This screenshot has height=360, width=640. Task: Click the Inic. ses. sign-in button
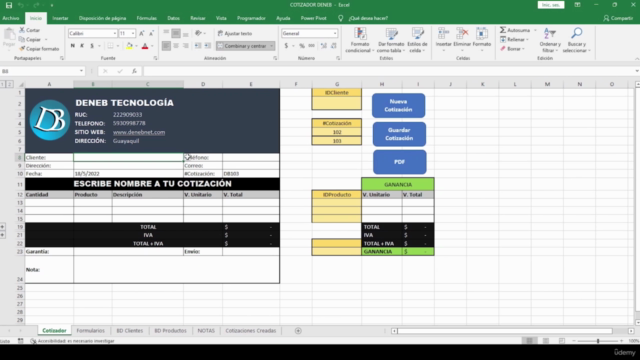pos(551,5)
